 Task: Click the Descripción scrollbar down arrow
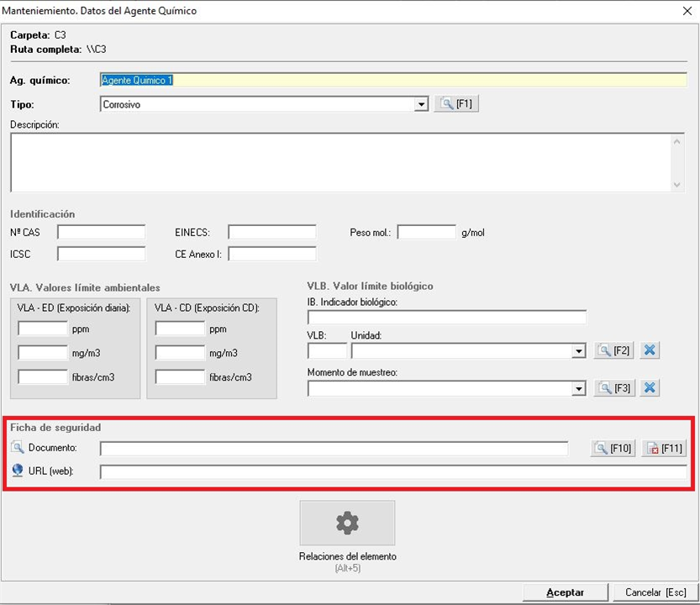pyautogui.click(x=678, y=186)
